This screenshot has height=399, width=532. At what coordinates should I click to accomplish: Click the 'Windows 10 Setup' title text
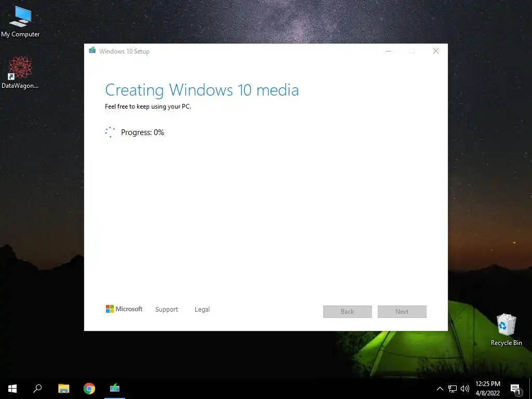(x=124, y=51)
